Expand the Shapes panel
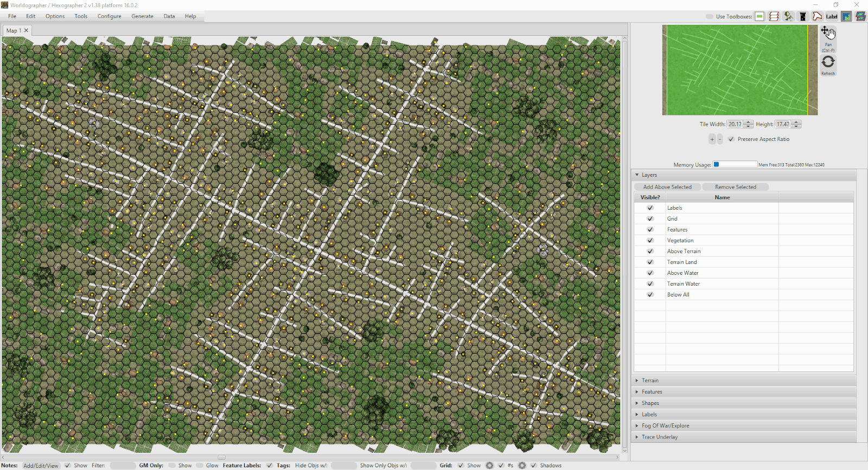 click(744, 403)
